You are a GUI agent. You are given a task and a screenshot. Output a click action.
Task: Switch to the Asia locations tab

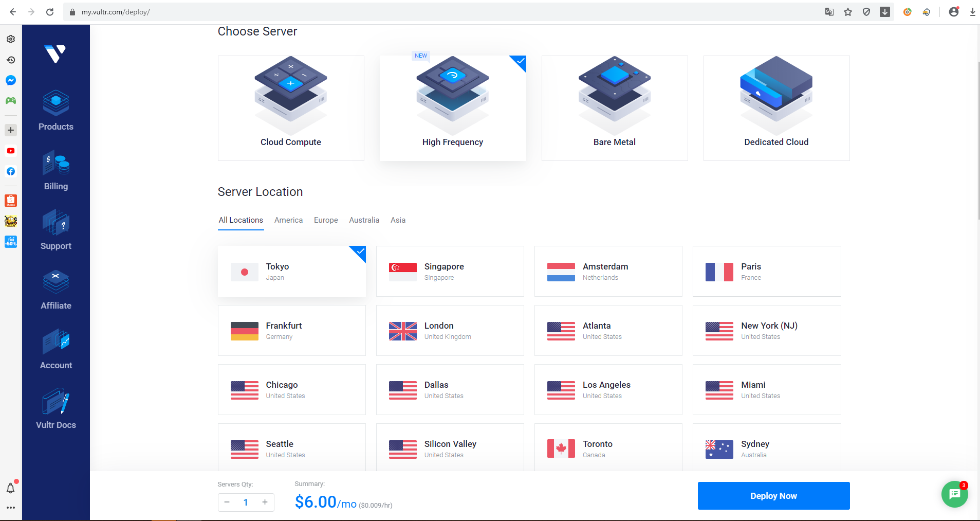click(398, 220)
